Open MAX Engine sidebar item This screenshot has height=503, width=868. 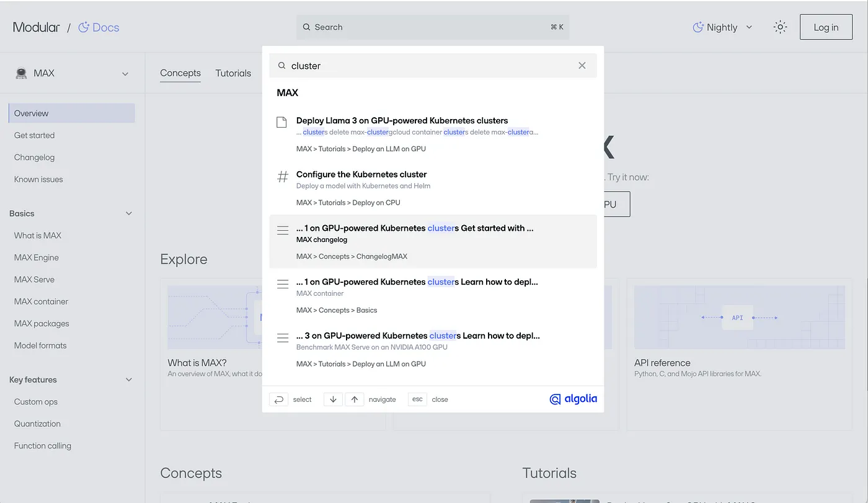[x=37, y=257]
